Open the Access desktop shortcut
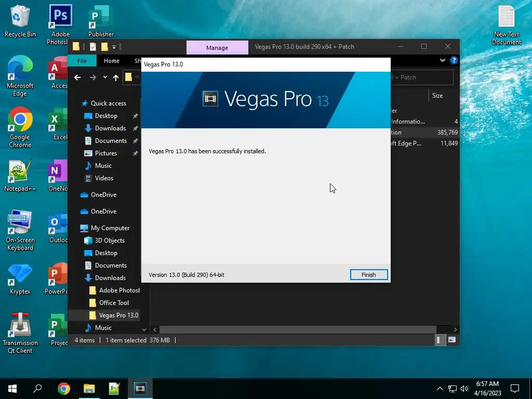532x399 pixels. [x=58, y=73]
